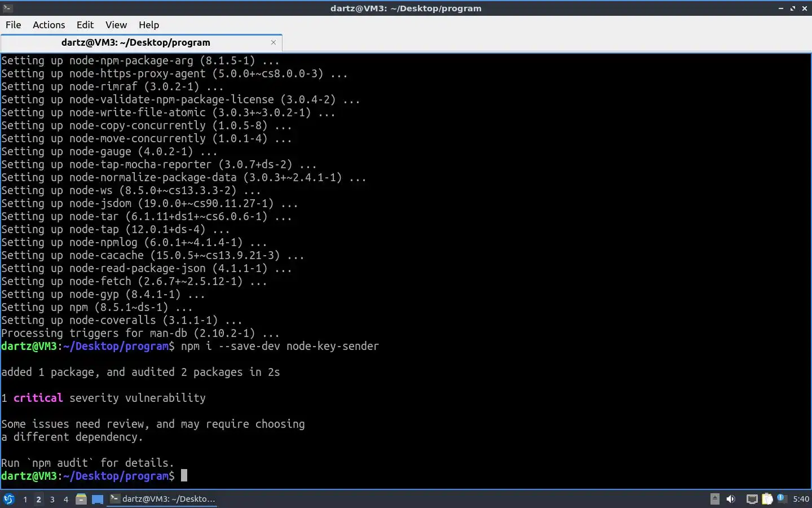Click 'Setting up node-ws' line
This screenshot has width=812, height=508.
[131, 190]
